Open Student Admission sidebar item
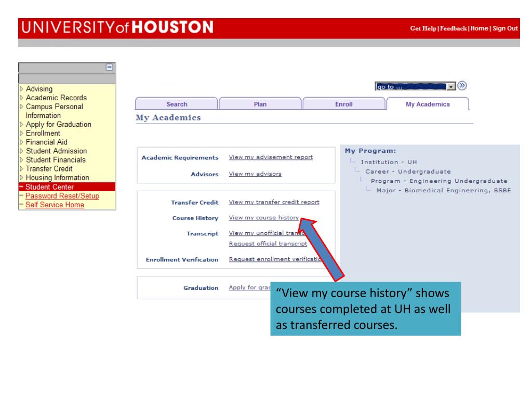The width and height of the screenshot is (532, 399). [56, 151]
